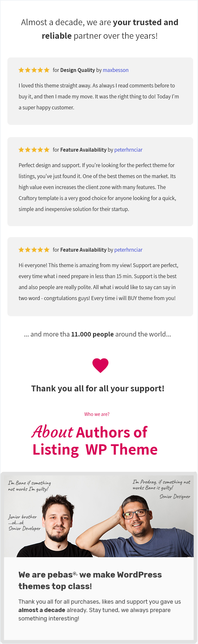Open peterhrnciar link in the Hi everyone review
The image size is (198, 644).
coord(128,250)
